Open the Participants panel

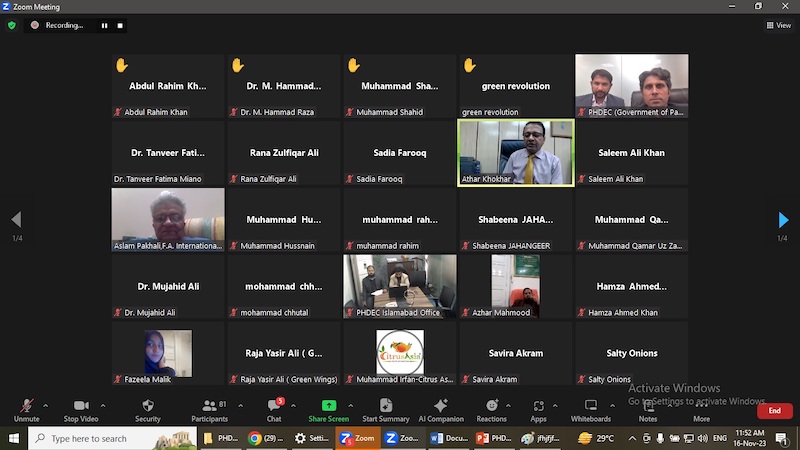point(209,406)
